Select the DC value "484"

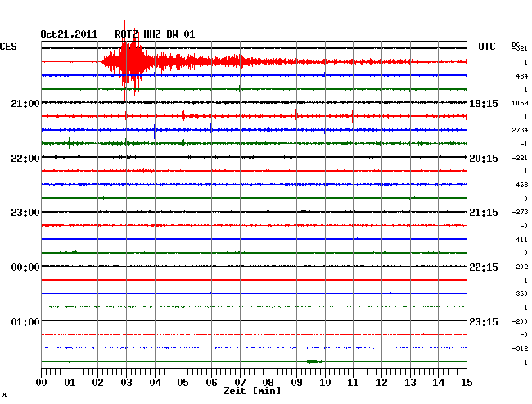point(522,76)
